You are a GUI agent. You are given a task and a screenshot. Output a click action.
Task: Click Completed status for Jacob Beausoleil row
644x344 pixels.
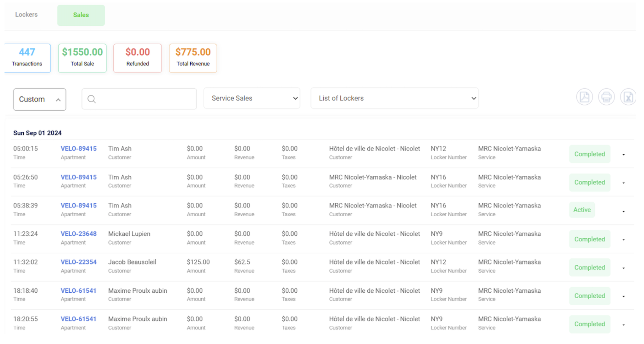(x=590, y=267)
